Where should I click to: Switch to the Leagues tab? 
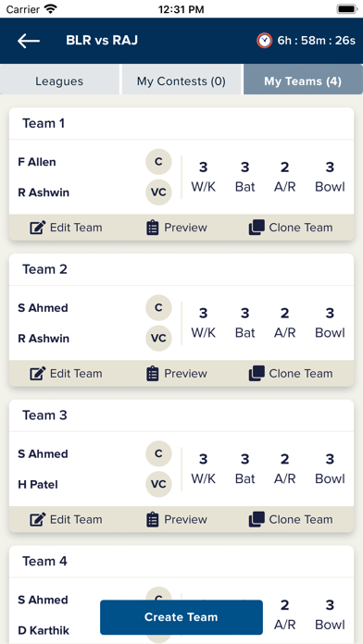point(59,80)
